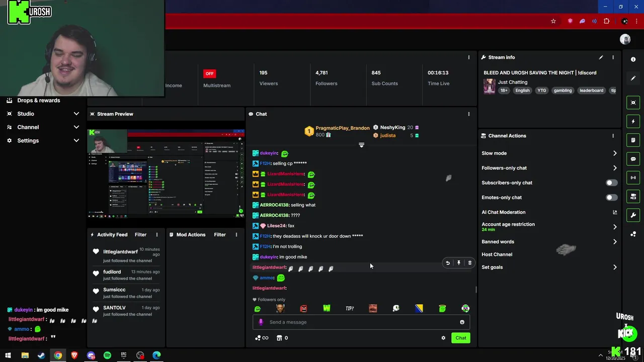This screenshot has height=362, width=644.
Task: Click the shop icon below message box
Action: 279,338
